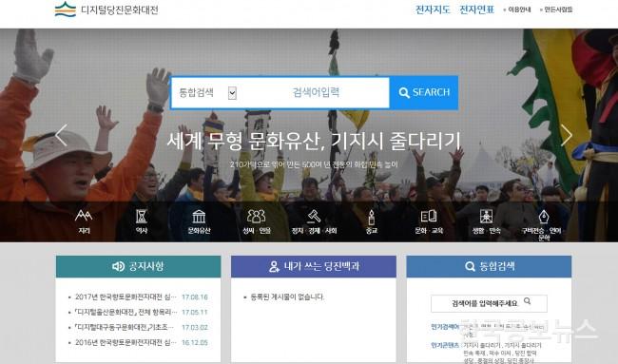Click the blue SEARCH button
Viewport: 618px width, 364px height.
coord(424,92)
